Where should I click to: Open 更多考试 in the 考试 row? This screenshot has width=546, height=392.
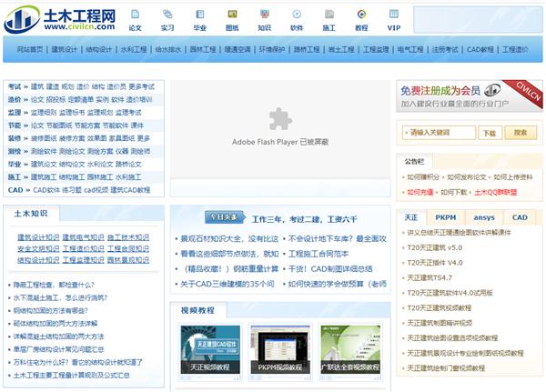[x=141, y=86]
